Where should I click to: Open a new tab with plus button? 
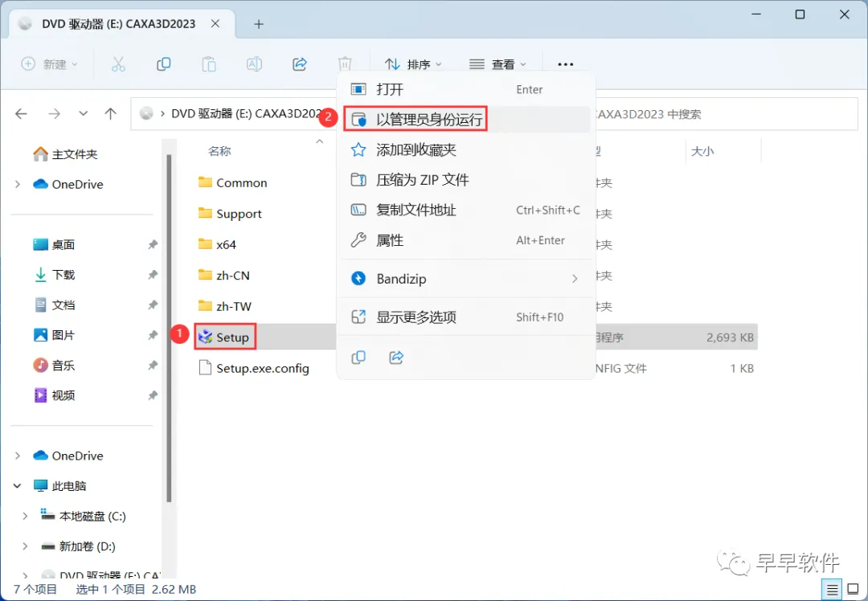click(x=259, y=24)
